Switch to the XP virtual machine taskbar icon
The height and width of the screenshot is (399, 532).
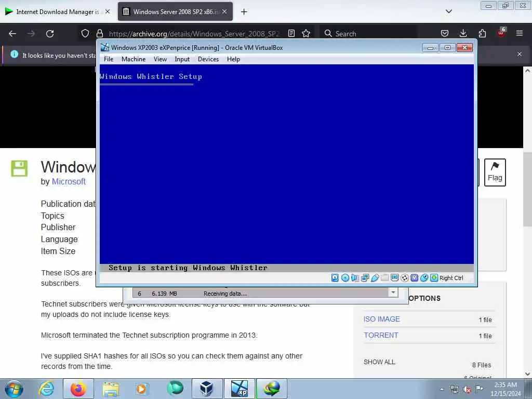click(239, 389)
